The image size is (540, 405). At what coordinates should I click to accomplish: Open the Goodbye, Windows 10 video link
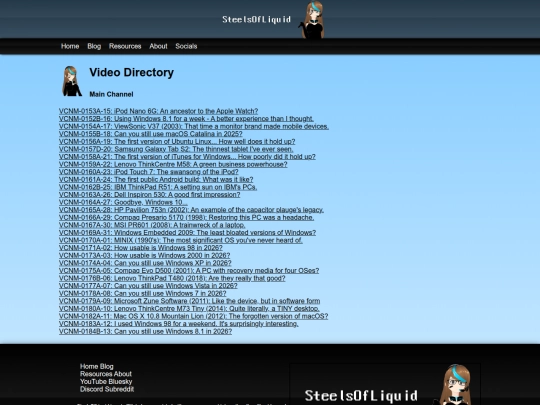click(123, 202)
